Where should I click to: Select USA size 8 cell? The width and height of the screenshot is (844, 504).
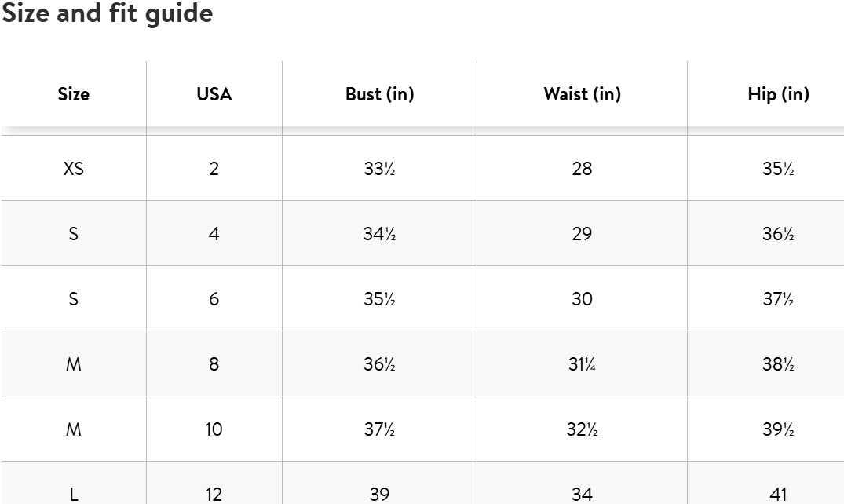214,364
